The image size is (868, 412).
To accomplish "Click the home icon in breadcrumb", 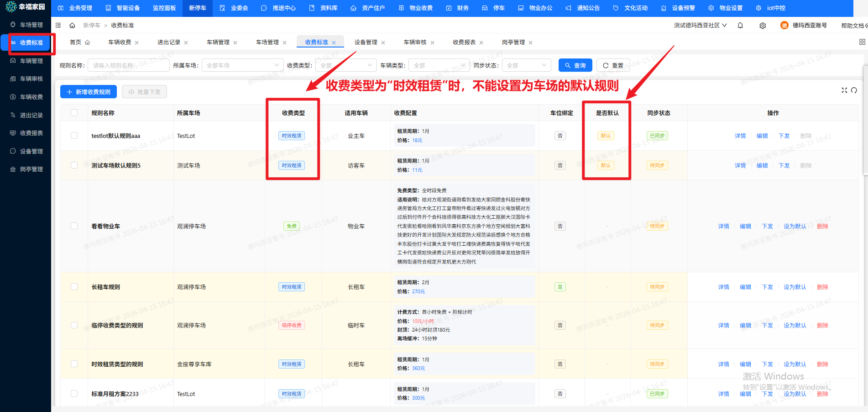I will 72,26.
